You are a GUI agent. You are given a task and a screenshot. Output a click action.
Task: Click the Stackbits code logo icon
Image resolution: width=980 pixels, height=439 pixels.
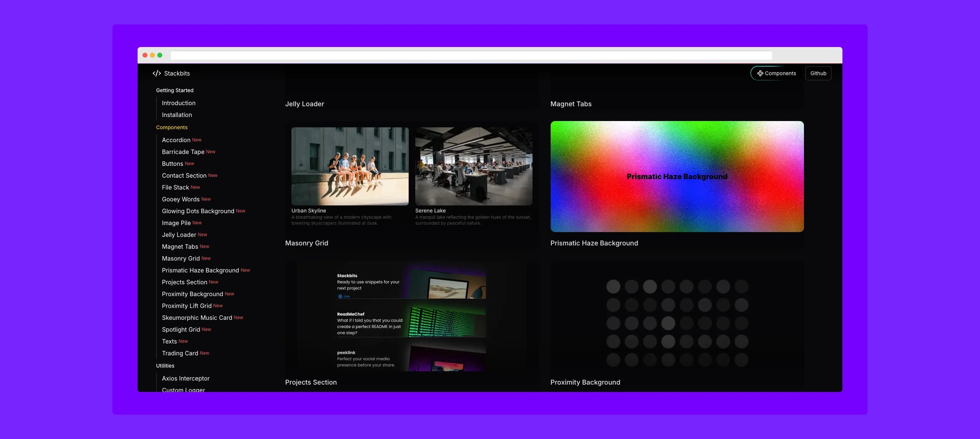coord(156,74)
